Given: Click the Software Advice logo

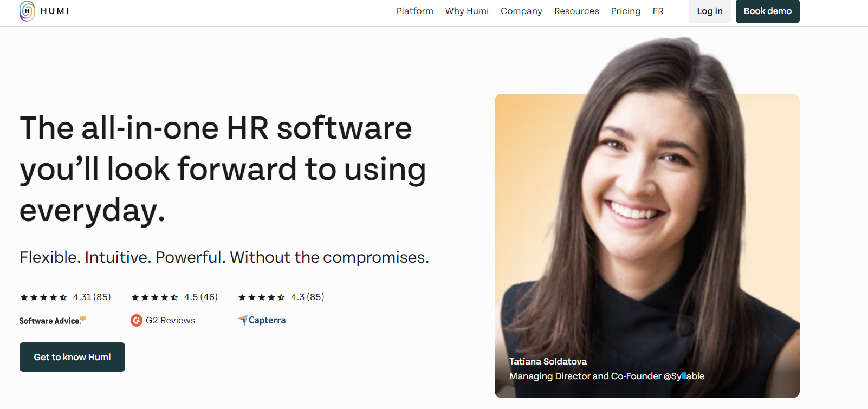Looking at the screenshot, I should pyautogui.click(x=53, y=321).
